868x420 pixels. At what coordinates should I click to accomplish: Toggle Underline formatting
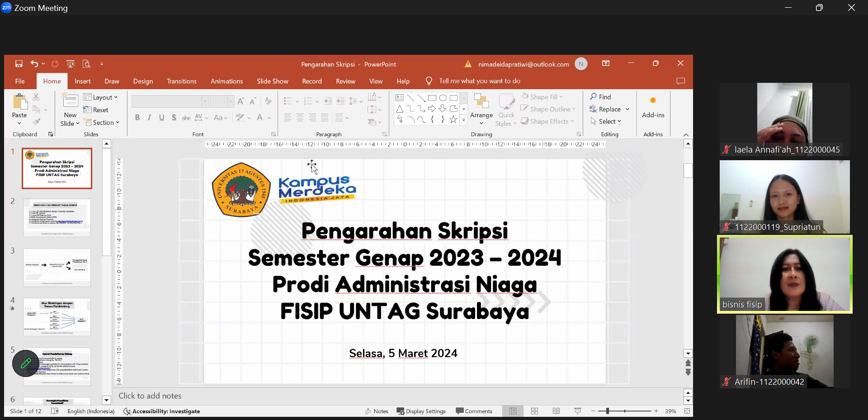(161, 118)
